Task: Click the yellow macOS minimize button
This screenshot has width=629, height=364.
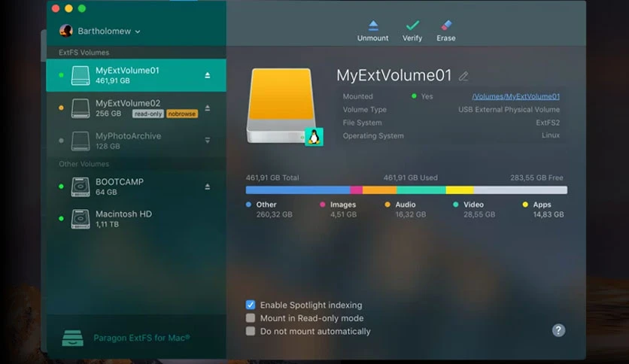Action: coord(68,8)
